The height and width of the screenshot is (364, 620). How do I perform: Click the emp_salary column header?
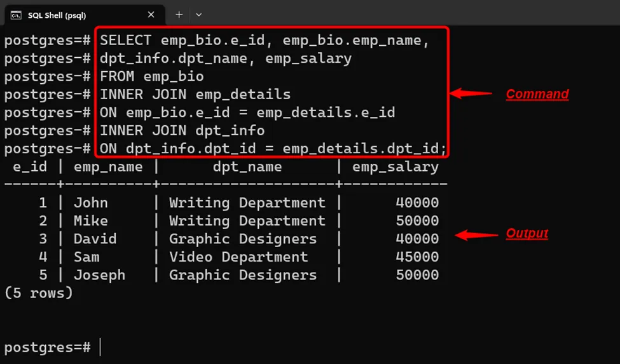pos(395,167)
